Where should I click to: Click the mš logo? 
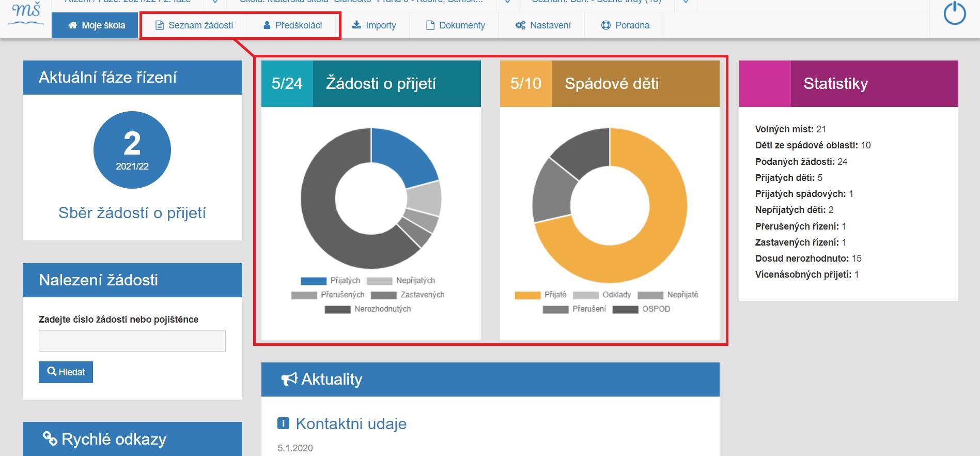26,12
